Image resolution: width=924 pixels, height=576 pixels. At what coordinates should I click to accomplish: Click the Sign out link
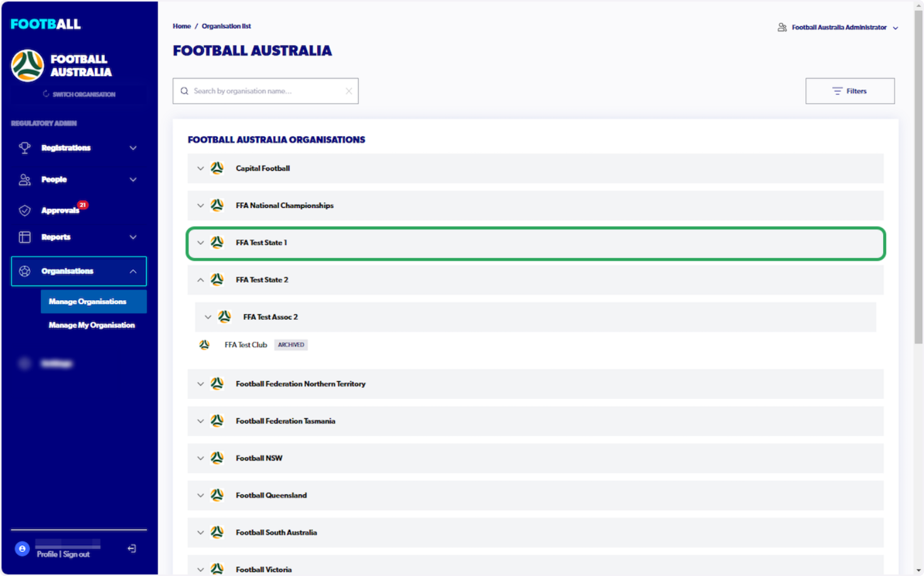[x=76, y=555]
